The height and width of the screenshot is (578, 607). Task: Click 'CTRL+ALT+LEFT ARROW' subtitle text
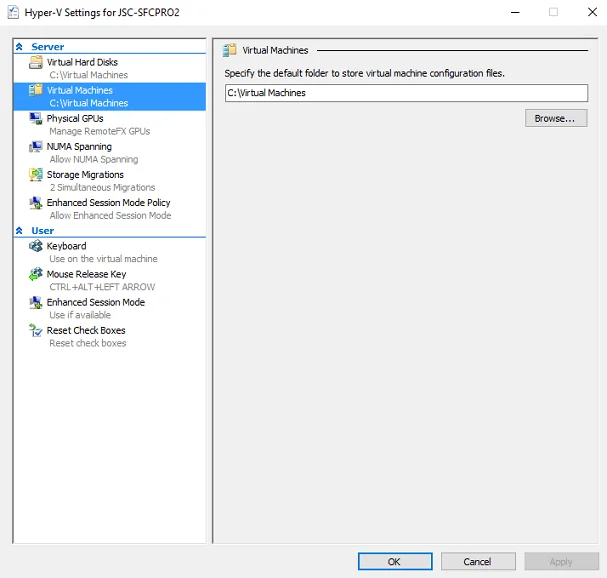click(102, 287)
